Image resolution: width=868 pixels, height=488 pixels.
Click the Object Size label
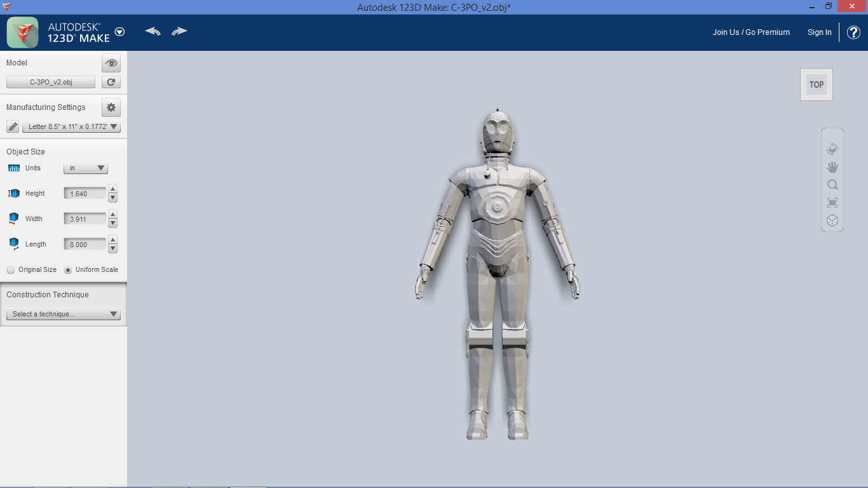(x=25, y=152)
